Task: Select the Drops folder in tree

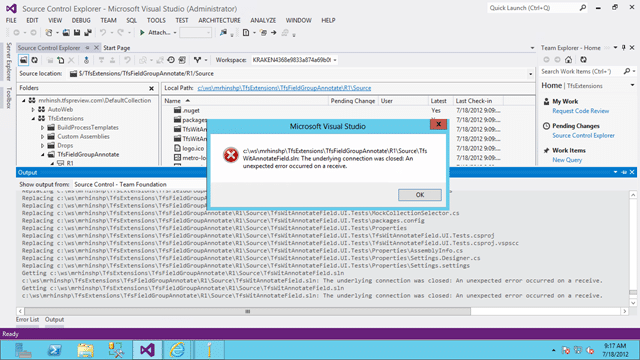Action: 65,145
